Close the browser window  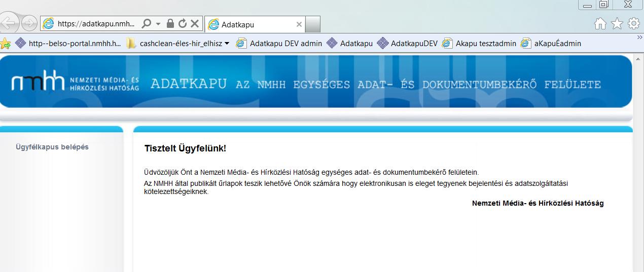click(627, 5)
